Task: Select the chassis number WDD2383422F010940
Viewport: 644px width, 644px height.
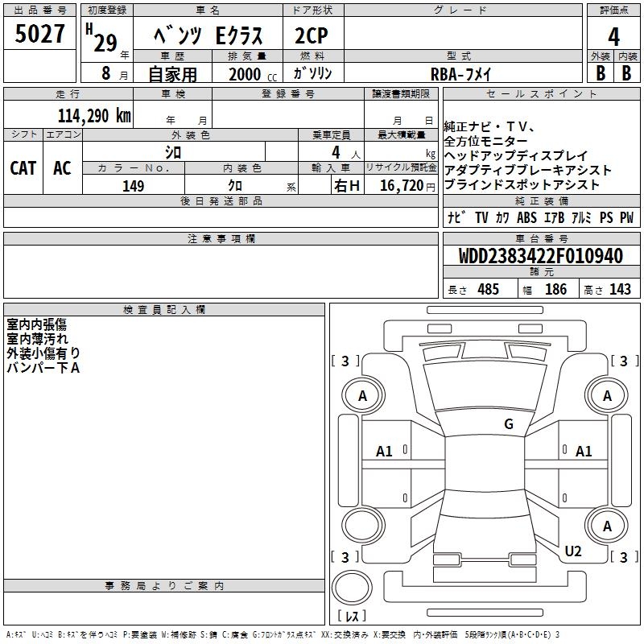Action: (540, 257)
